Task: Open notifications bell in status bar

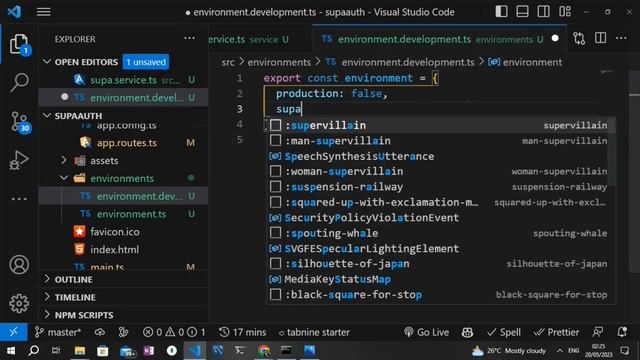Action: coord(622,332)
